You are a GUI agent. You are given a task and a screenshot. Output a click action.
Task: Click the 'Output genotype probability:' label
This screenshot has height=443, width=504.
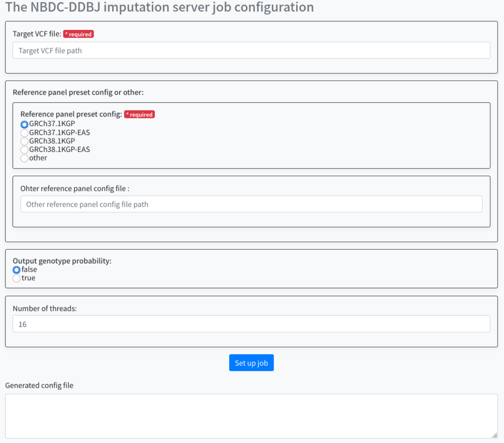pyautogui.click(x=62, y=261)
